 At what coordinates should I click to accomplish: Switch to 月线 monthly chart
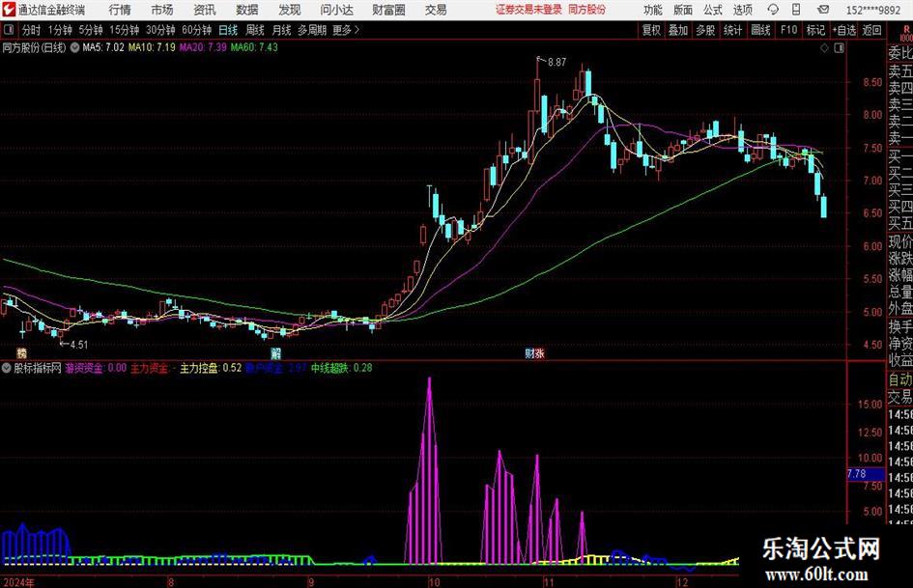pos(281,30)
